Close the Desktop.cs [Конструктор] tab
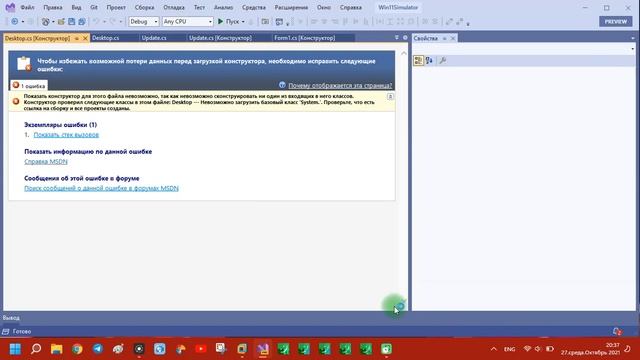640x360 pixels. pos(85,38)
